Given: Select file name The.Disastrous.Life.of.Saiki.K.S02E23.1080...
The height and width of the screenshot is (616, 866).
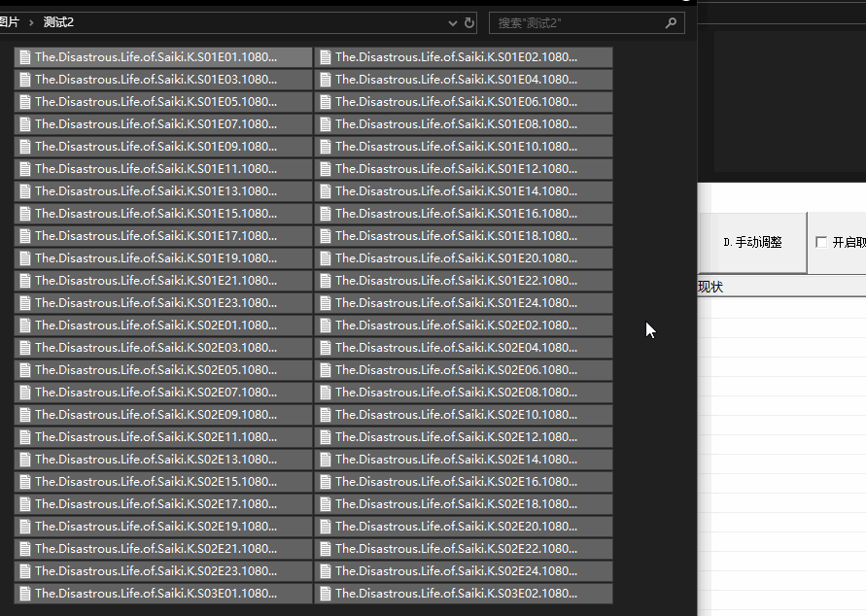Looking at the screenshot, I should click(156, 571).
